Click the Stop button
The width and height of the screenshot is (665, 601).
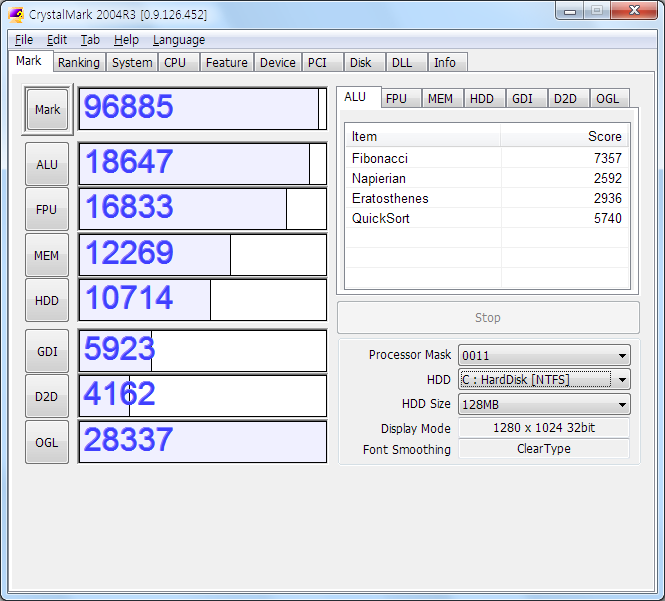click(488, 318)
